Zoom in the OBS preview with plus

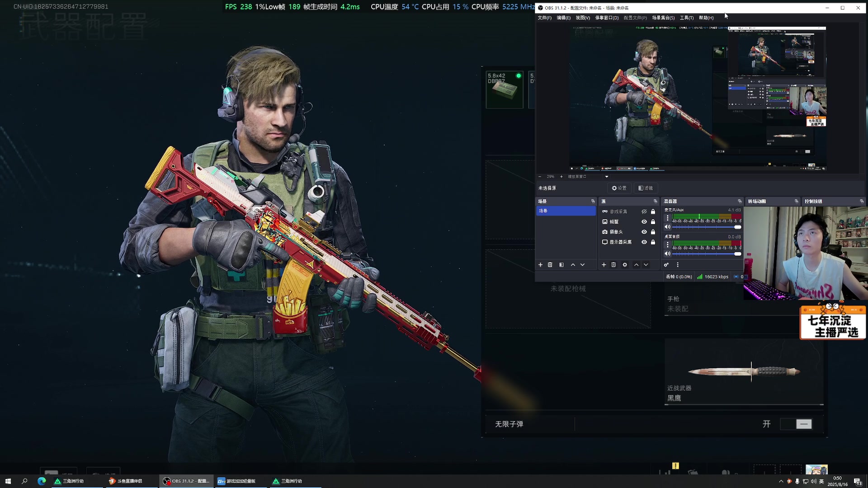pyautogui.click(x=561, y=177)
